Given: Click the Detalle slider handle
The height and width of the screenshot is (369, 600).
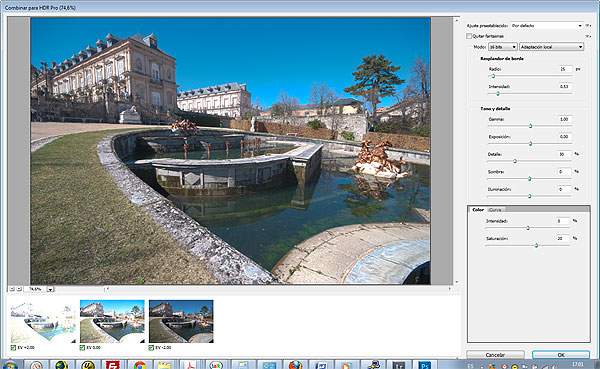Looking at the screenshot, I should click(515, 161).
